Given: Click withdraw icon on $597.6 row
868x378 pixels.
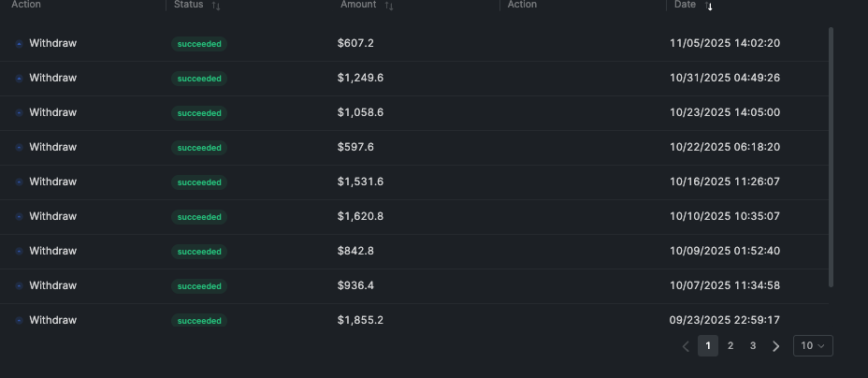Looking at the screenshot, I should 19,148.
